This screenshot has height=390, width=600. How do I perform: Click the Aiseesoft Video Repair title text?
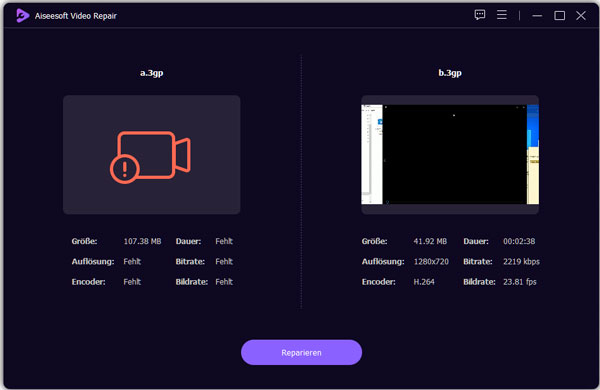point(75,16)
